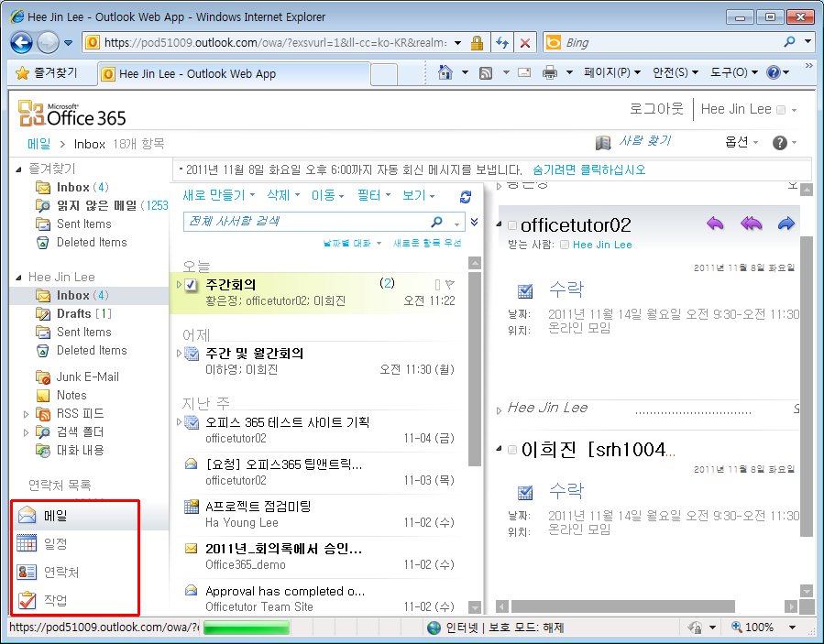
Task: Click the Office 365 logo
Action: pyautogui.click(x=72, y=114)
